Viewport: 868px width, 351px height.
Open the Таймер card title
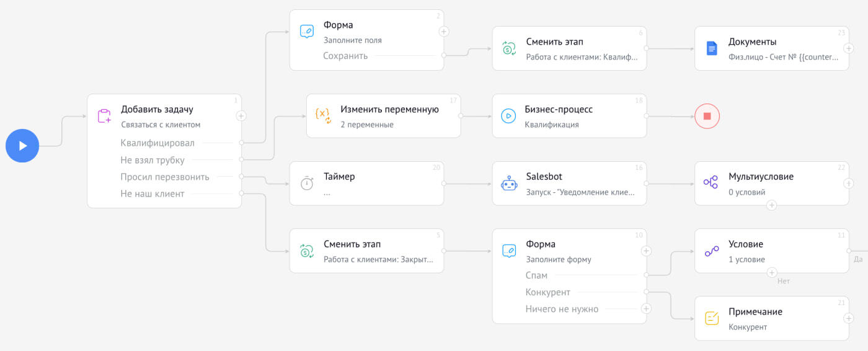339,177
